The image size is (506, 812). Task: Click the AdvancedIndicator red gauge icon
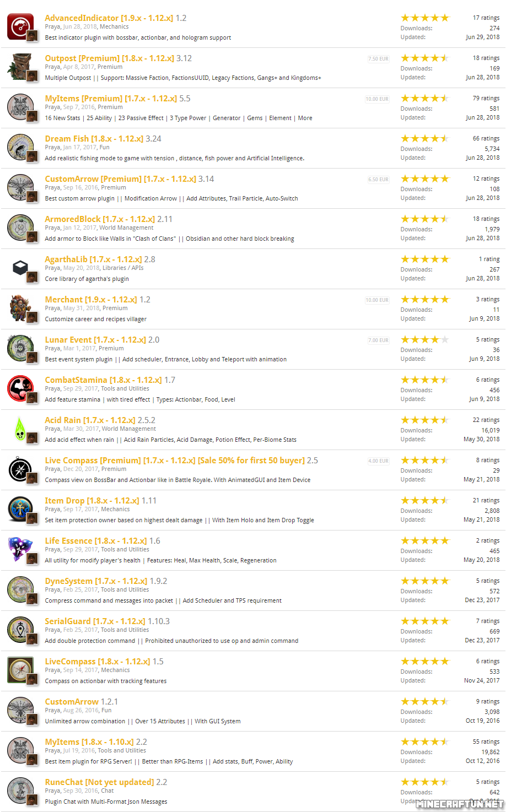tap(20, 27)
